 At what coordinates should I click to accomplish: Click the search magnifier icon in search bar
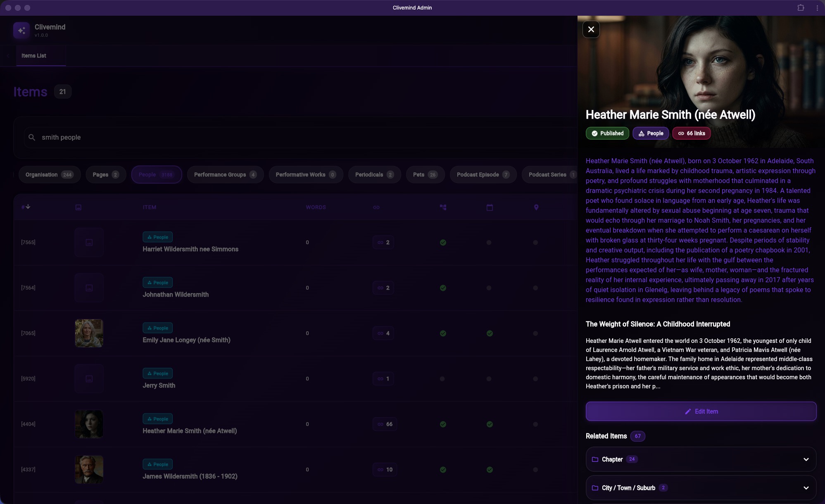pyautogui.click(x=32, y=137)
